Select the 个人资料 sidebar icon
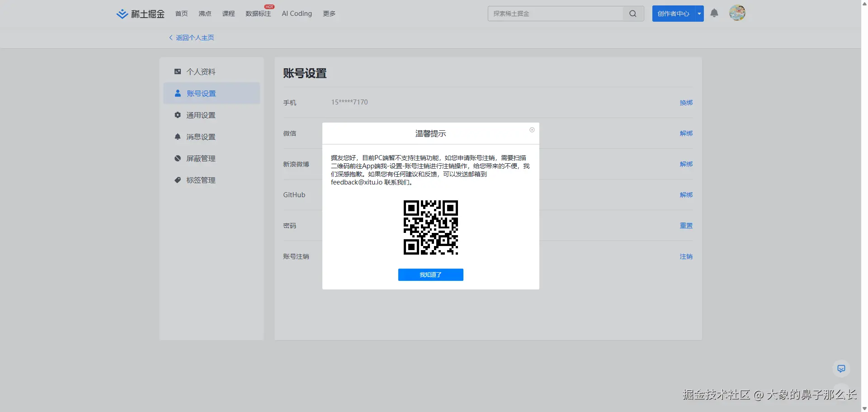 point(177,71)
